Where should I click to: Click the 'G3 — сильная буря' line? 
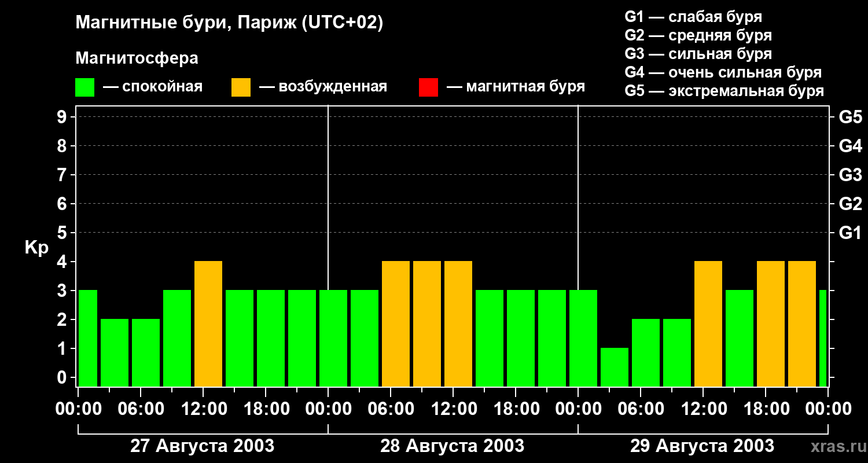tap(698, 54)
